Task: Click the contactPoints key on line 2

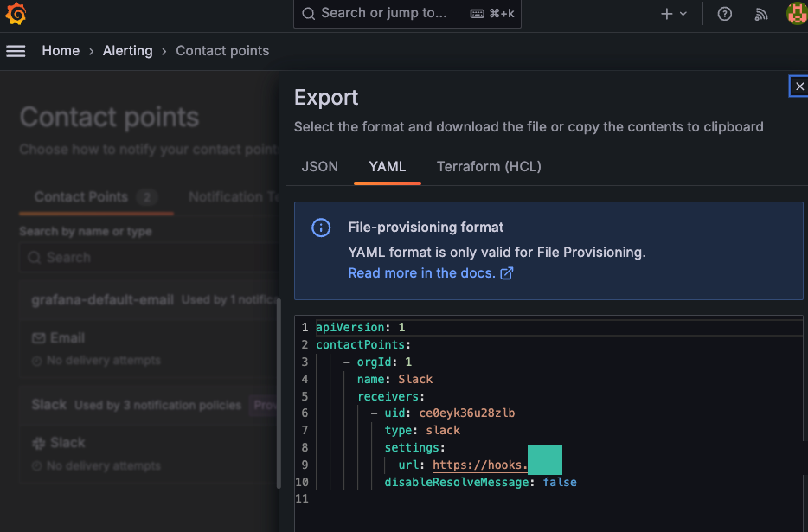Action: [360, 345]
